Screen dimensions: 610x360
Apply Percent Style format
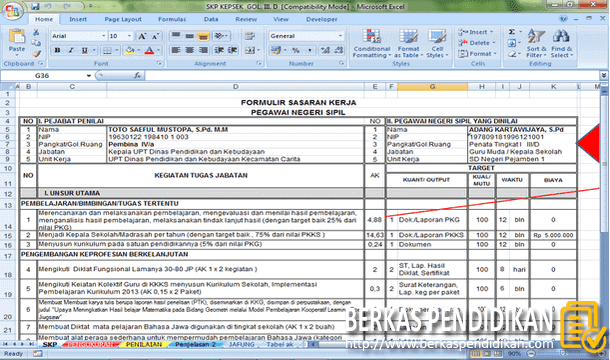296,50
